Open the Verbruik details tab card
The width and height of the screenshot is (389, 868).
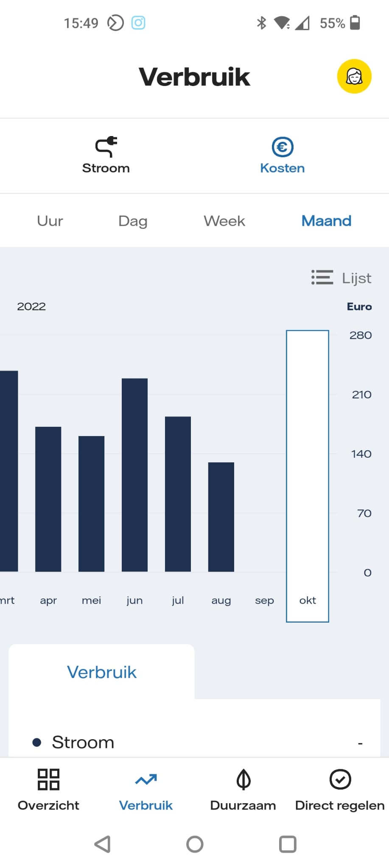(x=102, y=672)
